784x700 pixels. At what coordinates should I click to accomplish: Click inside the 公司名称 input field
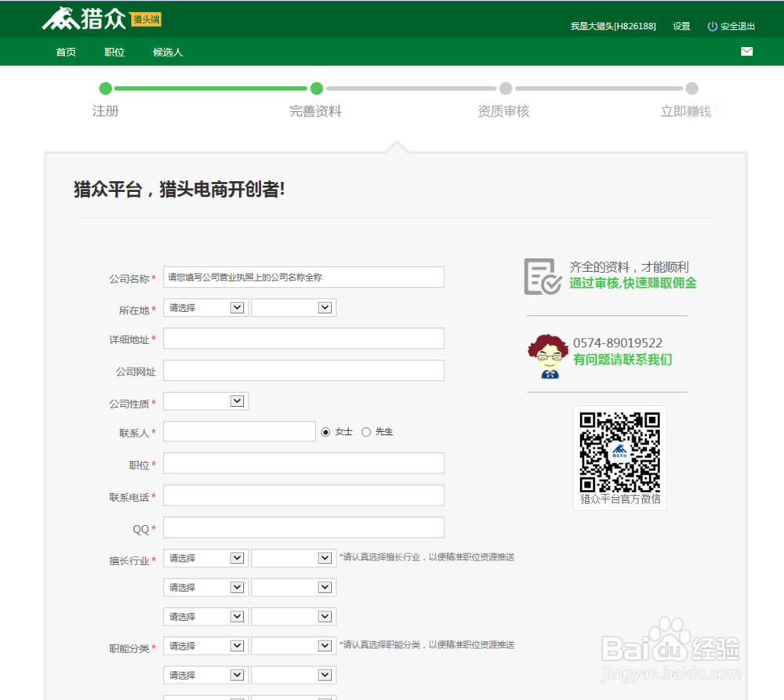(x=303, y=276)
